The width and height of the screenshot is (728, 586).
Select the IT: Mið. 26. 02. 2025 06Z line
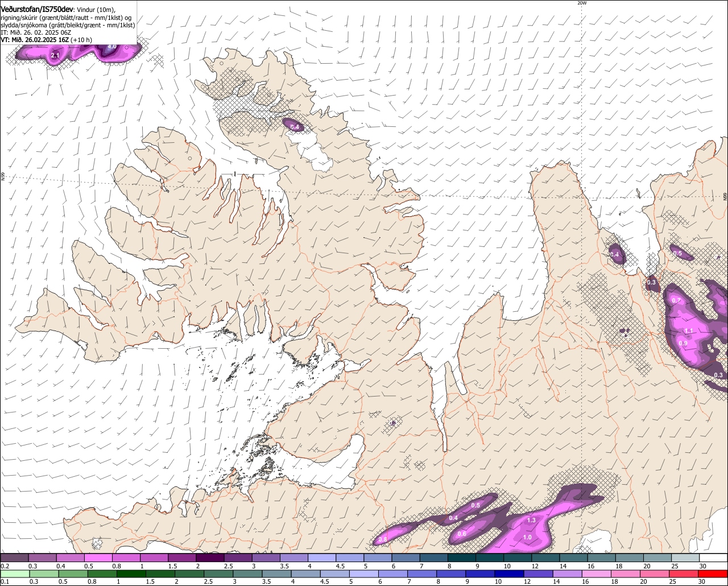(36, 32)
